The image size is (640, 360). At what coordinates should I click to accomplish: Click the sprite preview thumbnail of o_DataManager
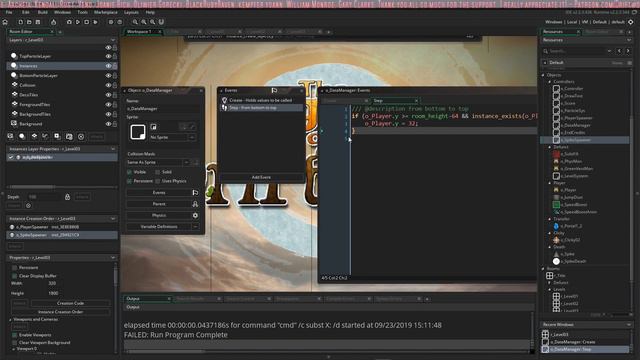pos(138,132)
